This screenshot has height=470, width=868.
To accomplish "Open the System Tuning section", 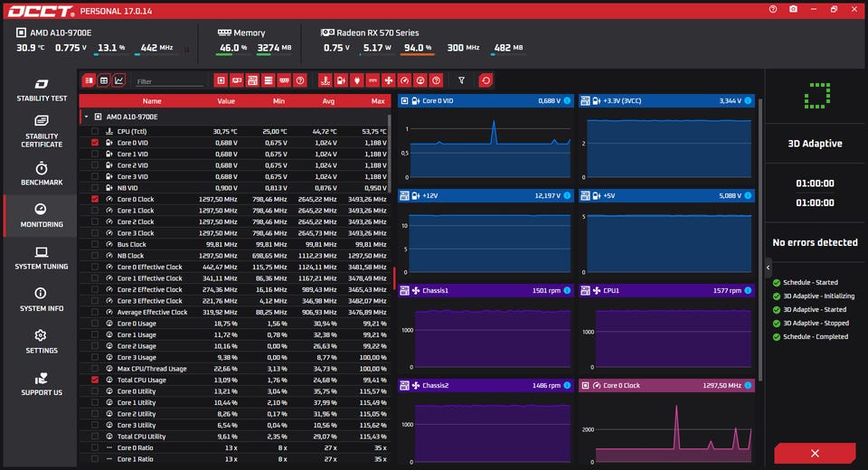I will [x=42, y=258].
